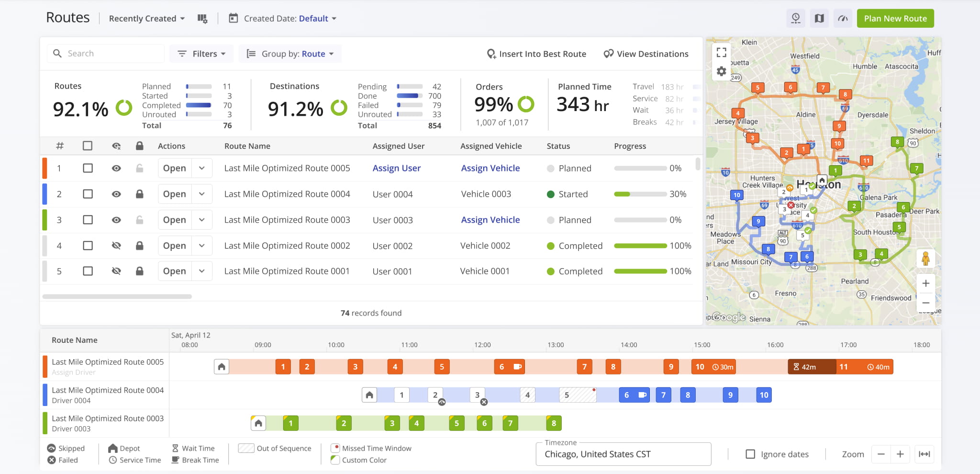Image resolution: width=980 pixels, height=474 pixels.
Task: Click depot home icon on Route 0004 timeline
Action: coord(369,395)
